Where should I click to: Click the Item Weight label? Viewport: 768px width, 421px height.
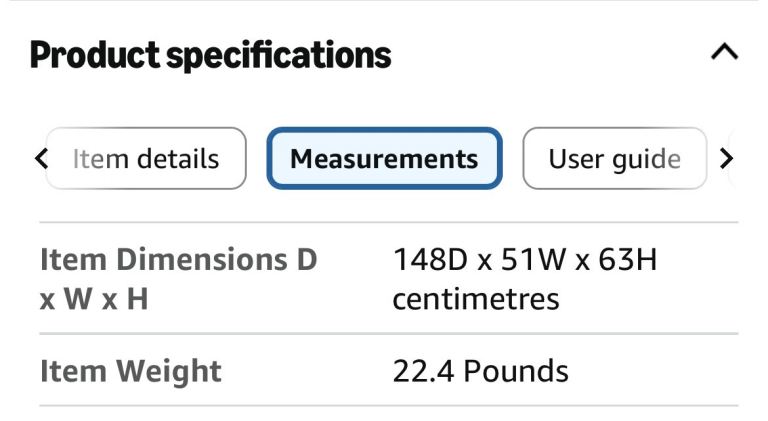(131, 371)
